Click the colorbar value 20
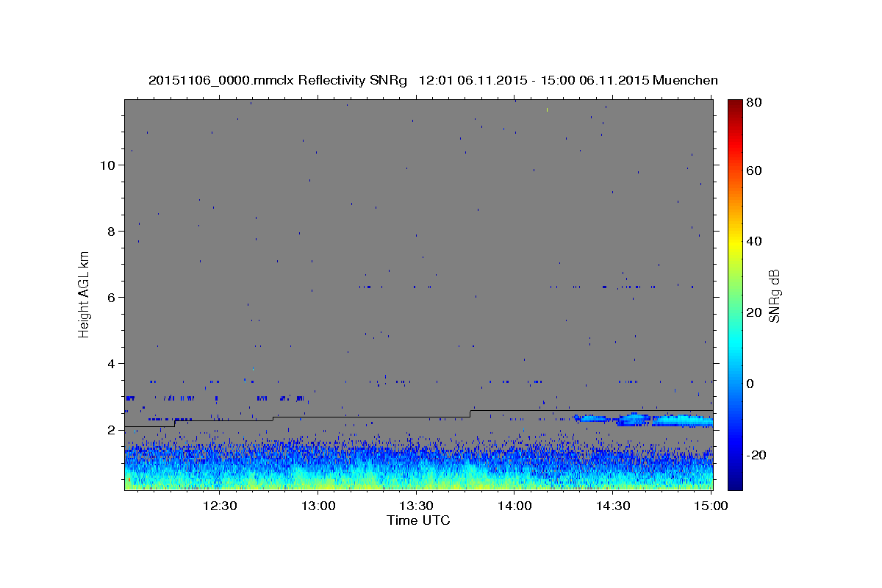 point(753,312)
